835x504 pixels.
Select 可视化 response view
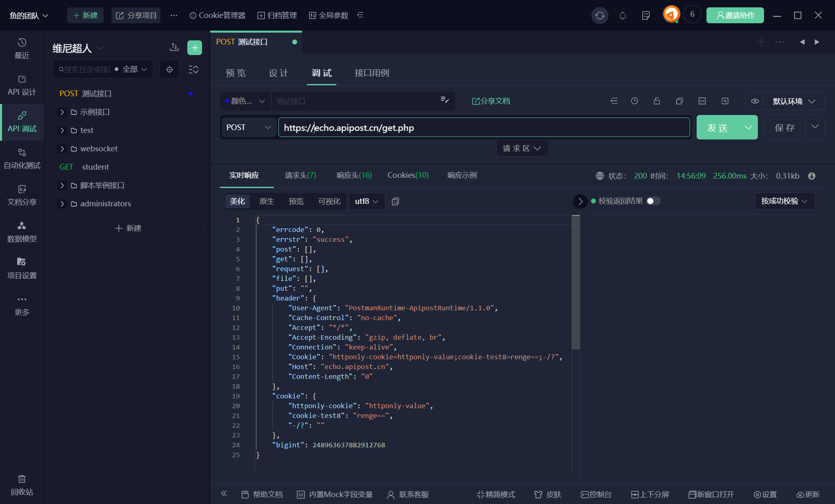(329, 201)
